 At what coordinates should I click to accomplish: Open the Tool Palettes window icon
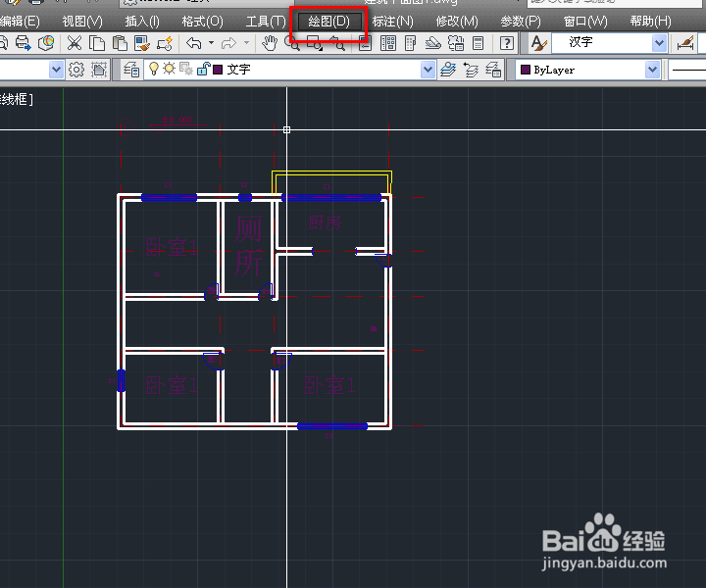point(411,44)
